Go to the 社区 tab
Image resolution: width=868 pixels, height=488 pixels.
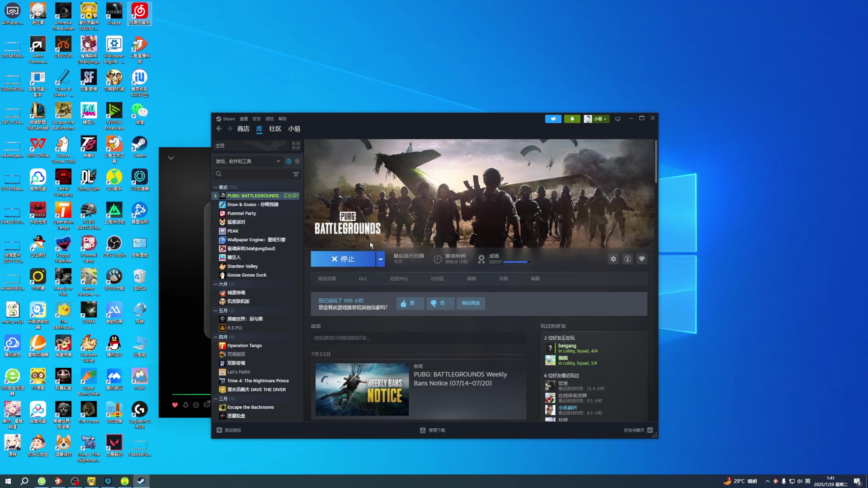tap(275, 129)
